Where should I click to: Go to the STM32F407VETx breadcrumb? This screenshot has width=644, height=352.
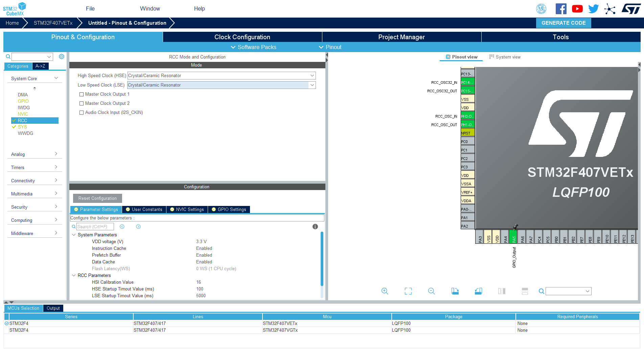(53, 23)
